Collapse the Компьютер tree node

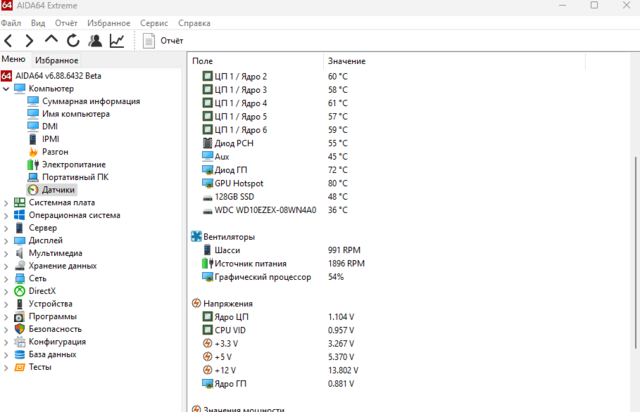pos(7,89)
